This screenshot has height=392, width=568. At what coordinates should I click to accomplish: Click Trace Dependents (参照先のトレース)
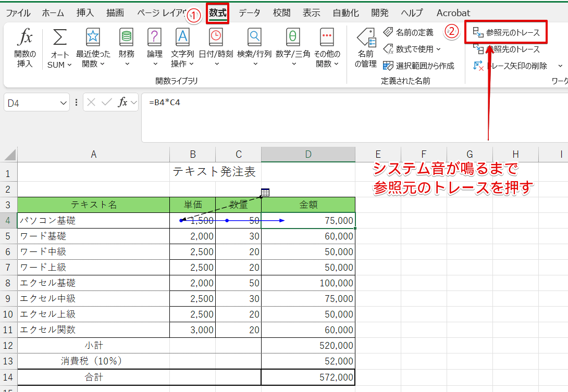click(506, 49)
